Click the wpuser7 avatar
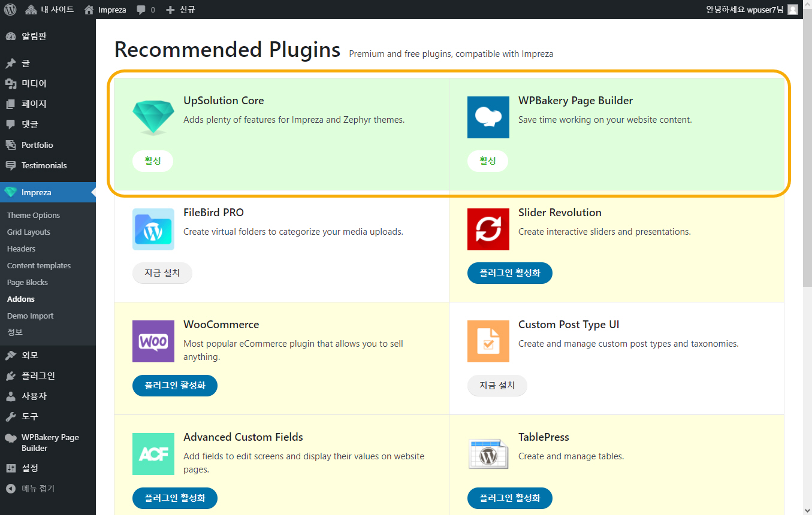 [793, 10]
